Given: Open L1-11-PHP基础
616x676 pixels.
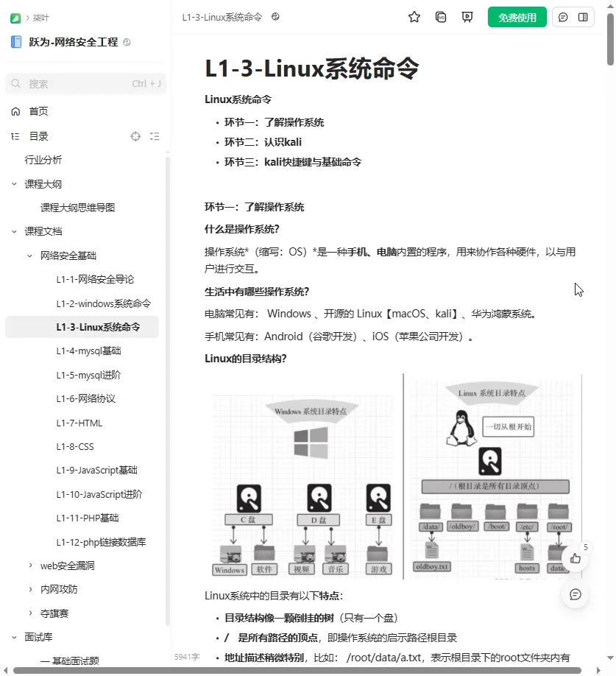Looking at the screenshot, I should tap(88, 518).
